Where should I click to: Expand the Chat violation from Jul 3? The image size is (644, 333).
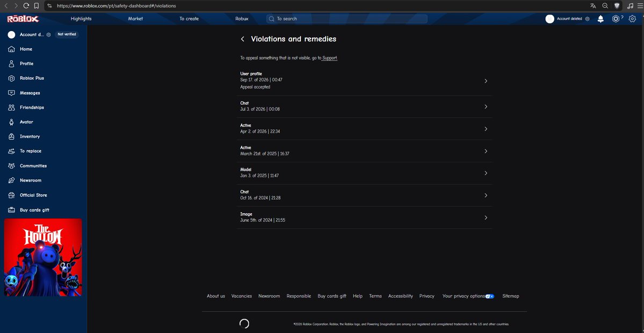364,106
